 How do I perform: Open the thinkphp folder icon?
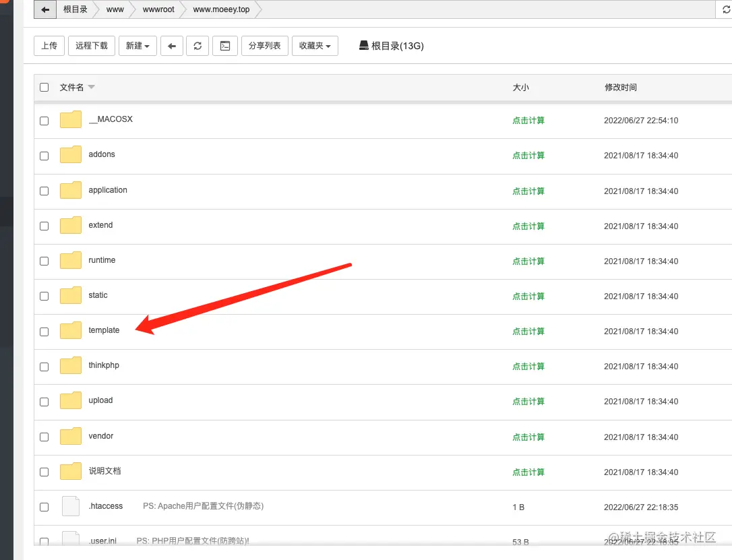pos(71,365)
